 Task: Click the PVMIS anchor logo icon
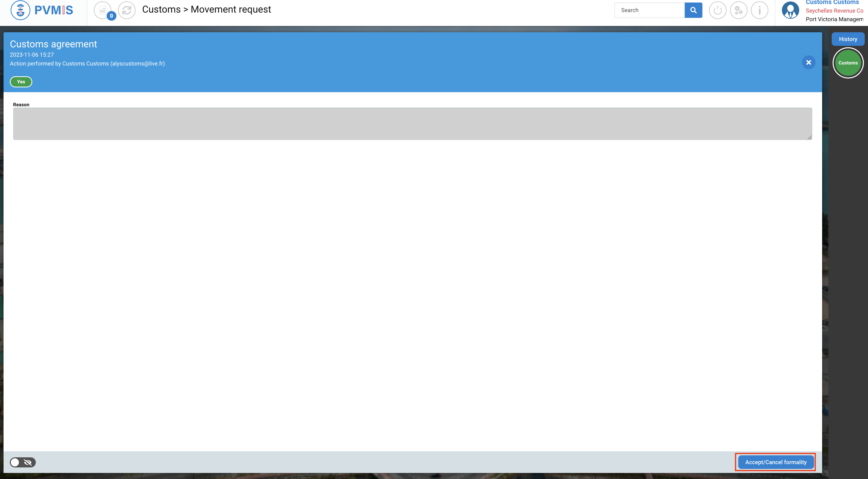click(x=20, y=10)
